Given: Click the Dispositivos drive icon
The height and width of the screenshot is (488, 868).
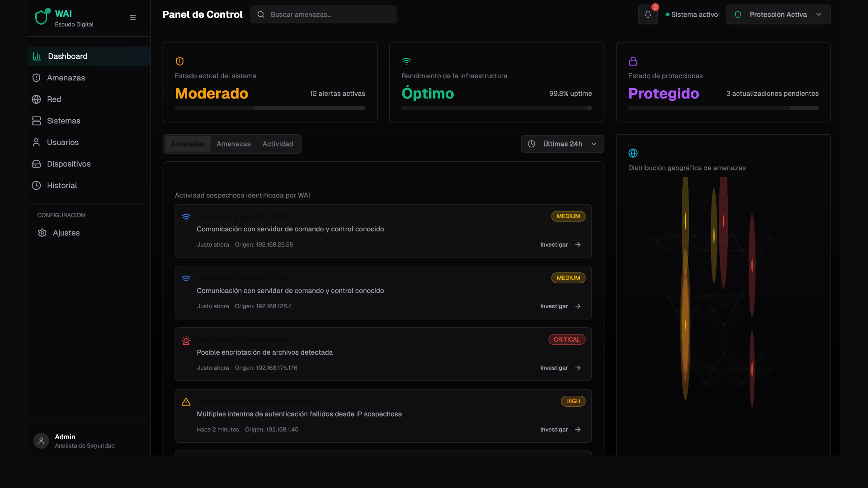Looking at the screenshot, I should 37,164.
